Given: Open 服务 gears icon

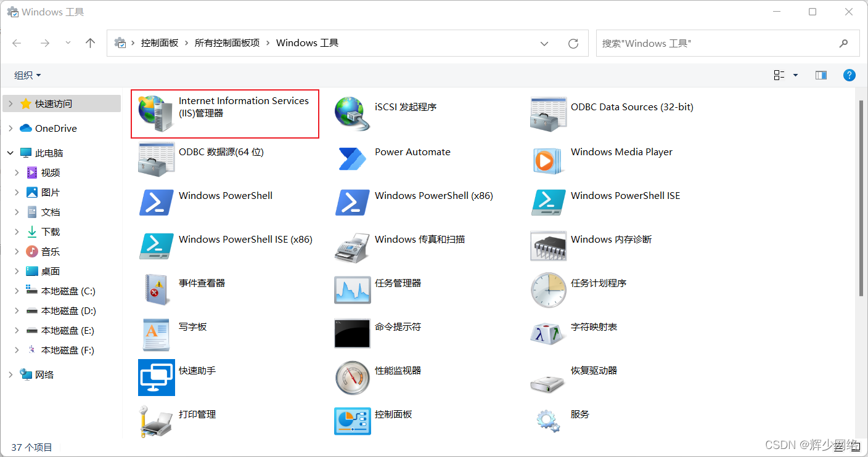Looking at the screenshot, I should pyautogui.click(x=547, y=421).
